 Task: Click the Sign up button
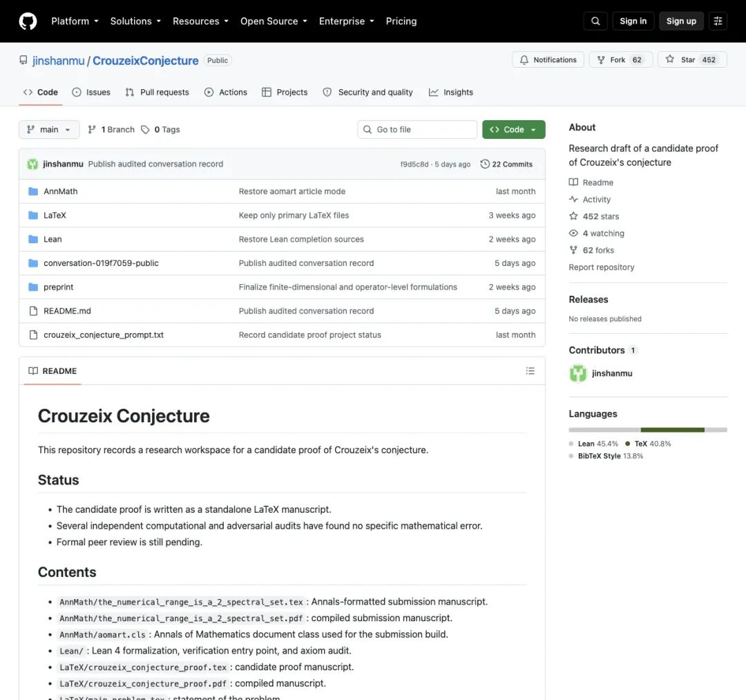pyautogui.click(x=681, y=21)
